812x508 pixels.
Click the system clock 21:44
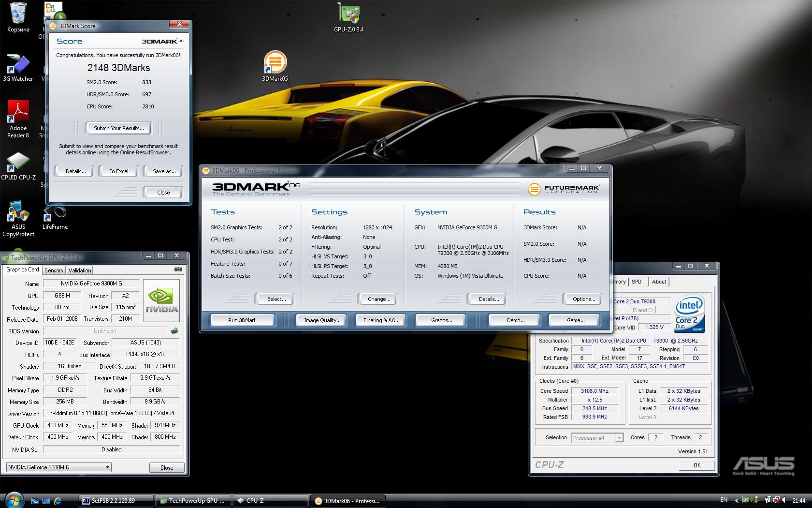coord(799,500)
